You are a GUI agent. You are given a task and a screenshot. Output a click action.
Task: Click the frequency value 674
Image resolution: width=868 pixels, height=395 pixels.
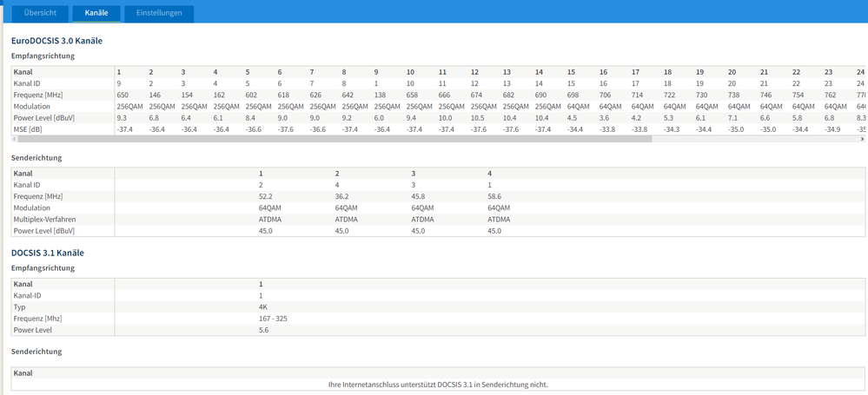click(x=477, y=95)
